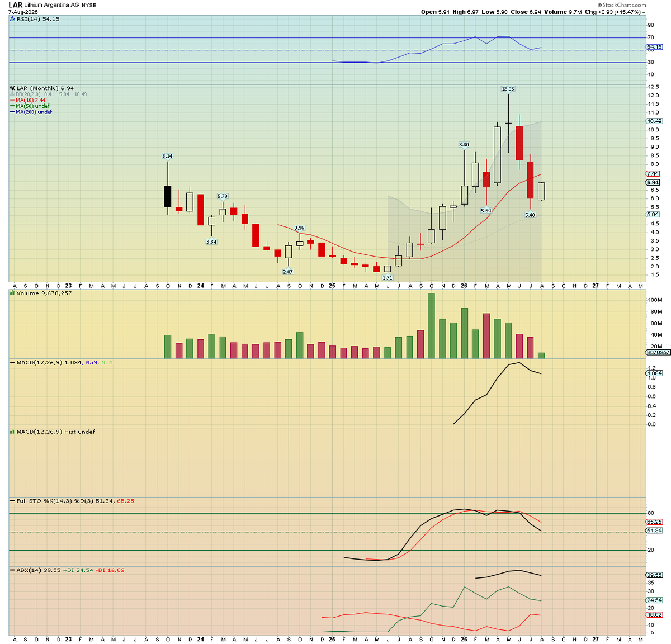
Task: Click the 5.04 tag on price axis
Action: pos(653,214)
